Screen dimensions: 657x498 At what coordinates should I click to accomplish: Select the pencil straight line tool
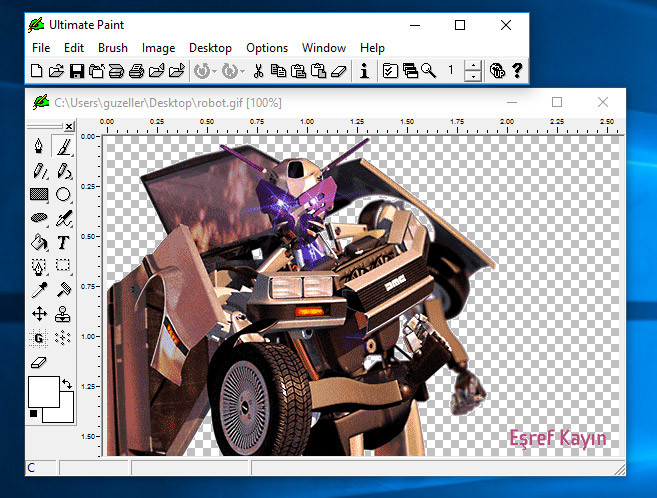pyautogui.click(x=39, y=170)
